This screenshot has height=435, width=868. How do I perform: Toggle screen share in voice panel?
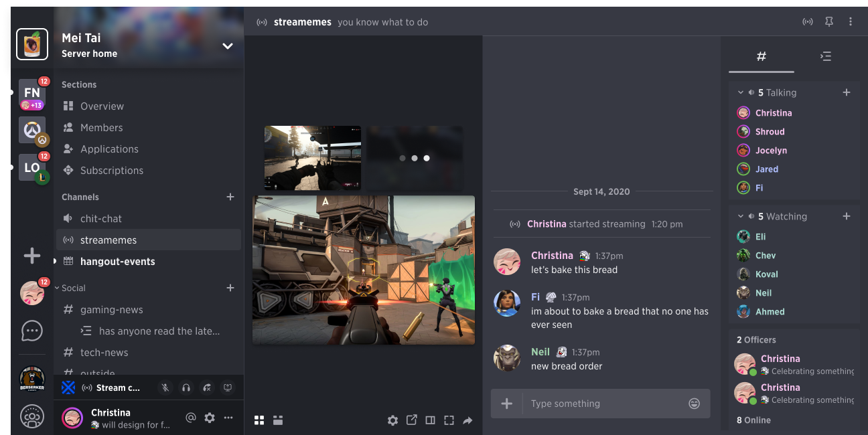click(228, 387)
